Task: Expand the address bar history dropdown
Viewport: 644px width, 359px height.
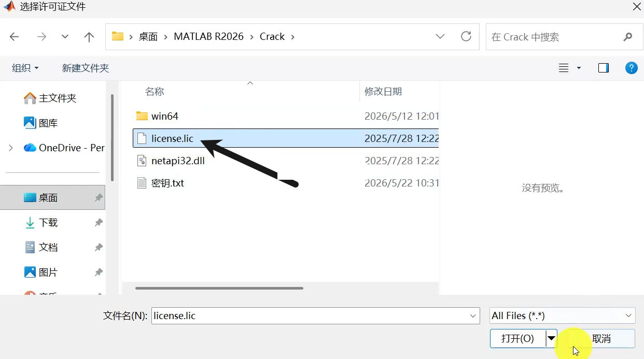Action: [440, 37]
